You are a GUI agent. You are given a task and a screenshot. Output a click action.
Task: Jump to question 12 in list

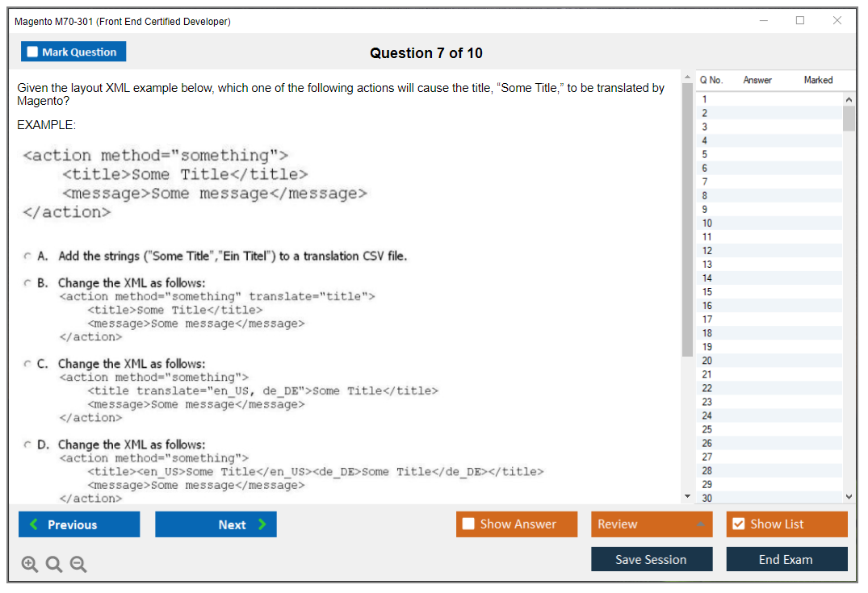coord(707,251)
